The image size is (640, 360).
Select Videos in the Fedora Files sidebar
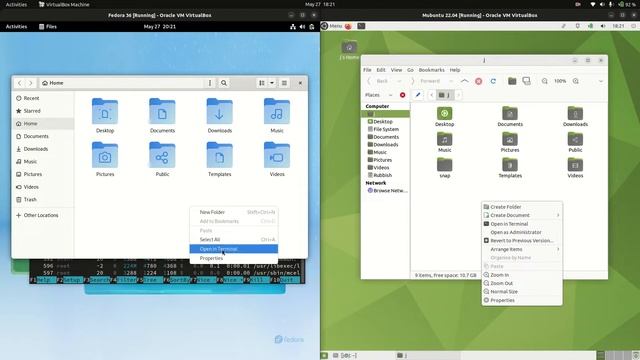point(43,187)
